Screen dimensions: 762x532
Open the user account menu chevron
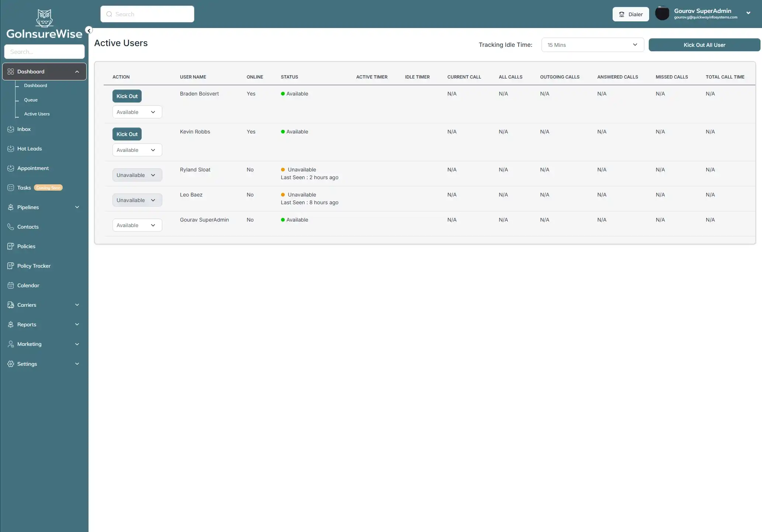pyautogui.click(x=748, y=13)
